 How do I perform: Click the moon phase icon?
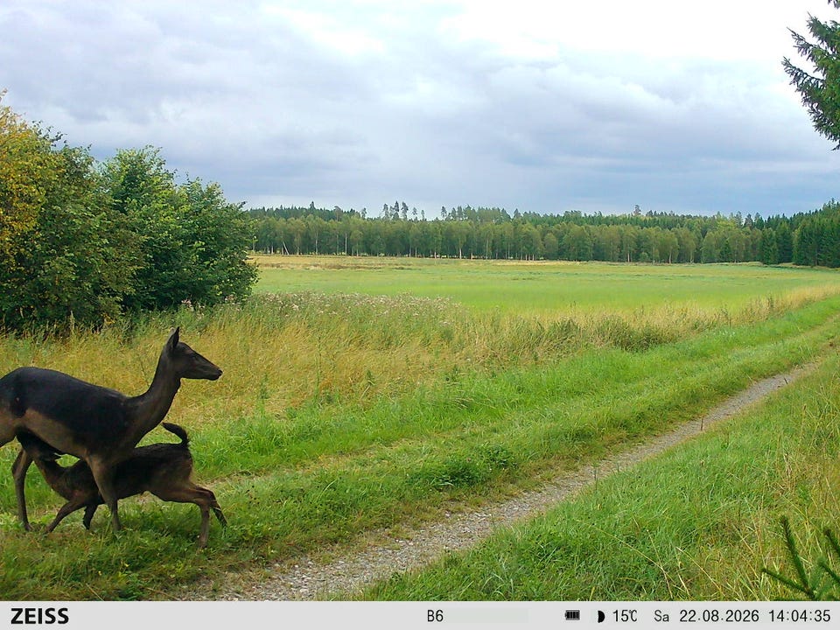[x=600, y=616]
